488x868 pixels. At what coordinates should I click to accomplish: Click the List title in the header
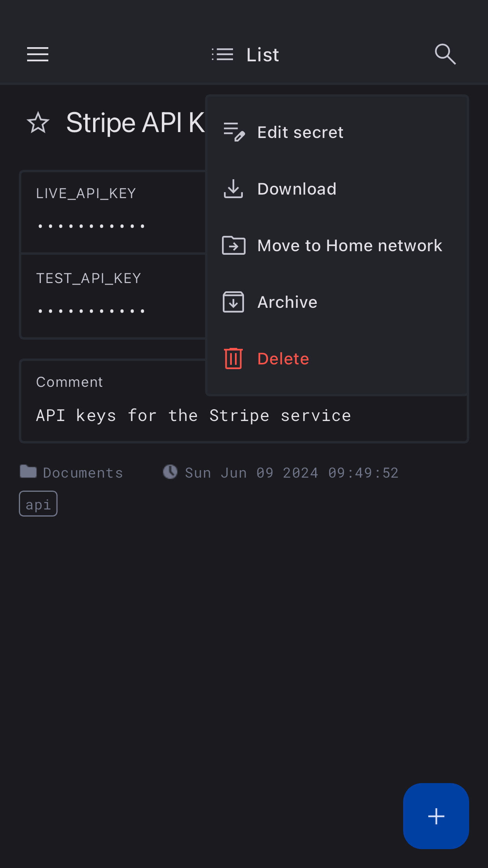tap(262, 55)
